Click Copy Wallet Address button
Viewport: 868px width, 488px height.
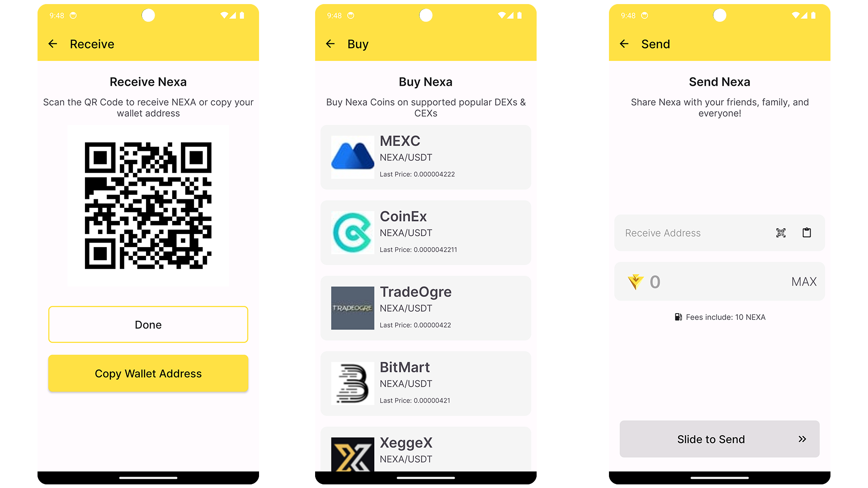tap(148, 374)
